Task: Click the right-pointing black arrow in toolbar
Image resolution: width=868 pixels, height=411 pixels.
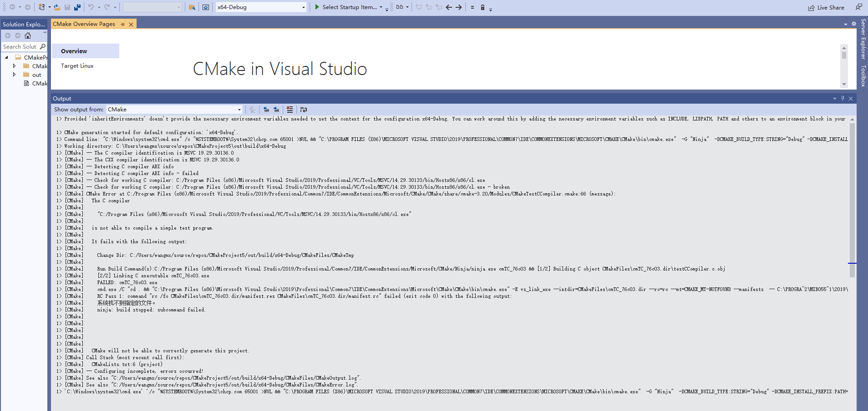Action: pos(459,7)
